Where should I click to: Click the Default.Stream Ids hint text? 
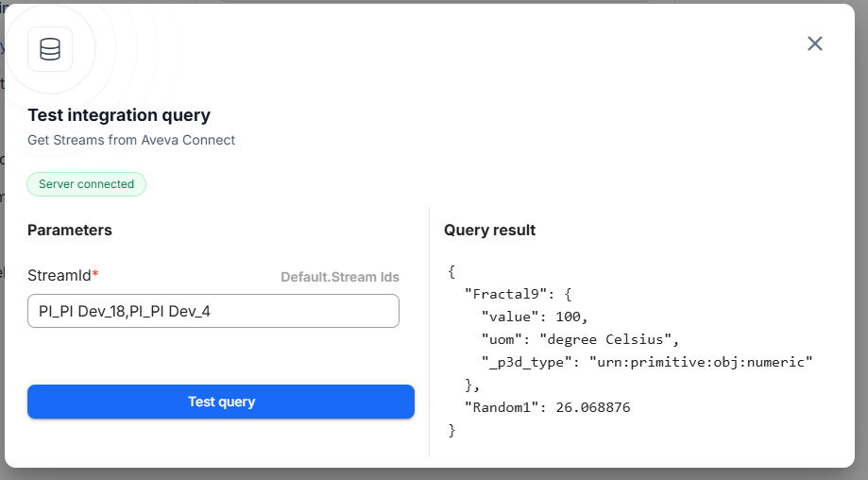[x=339, y=277]
